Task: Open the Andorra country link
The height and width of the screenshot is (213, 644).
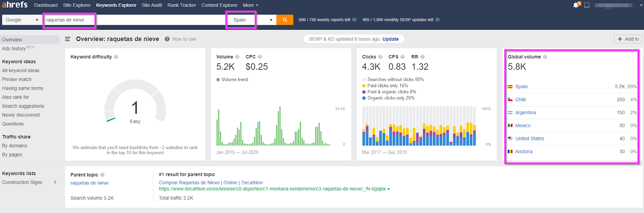Action: [524, 152]
